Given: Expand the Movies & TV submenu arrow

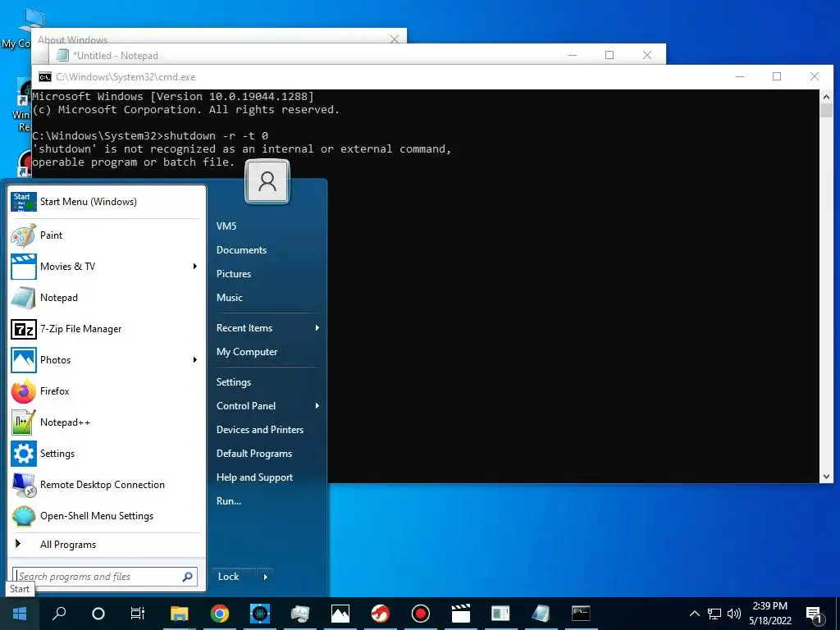Looking at the screenshot, I should point(195,267).
